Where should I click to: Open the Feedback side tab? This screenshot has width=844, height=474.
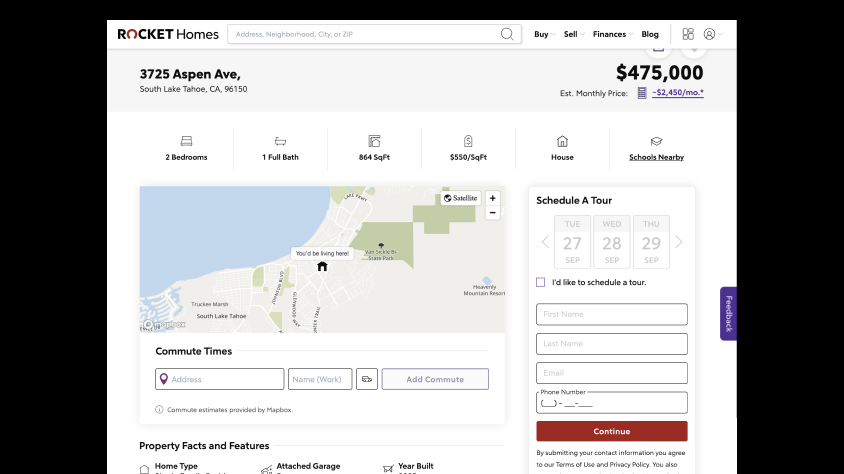tap(728, 314)
